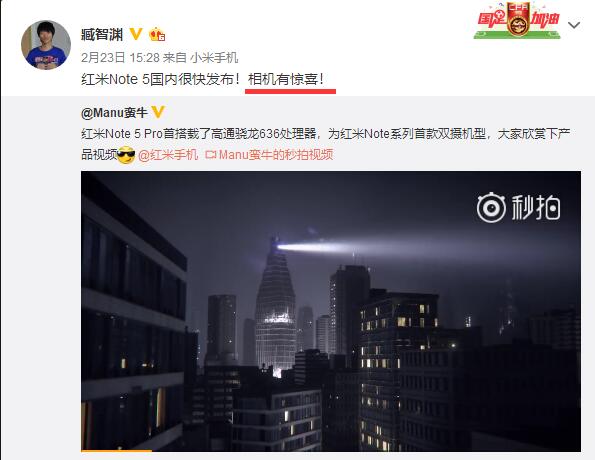Play the night skyline video

coord(331,311)
